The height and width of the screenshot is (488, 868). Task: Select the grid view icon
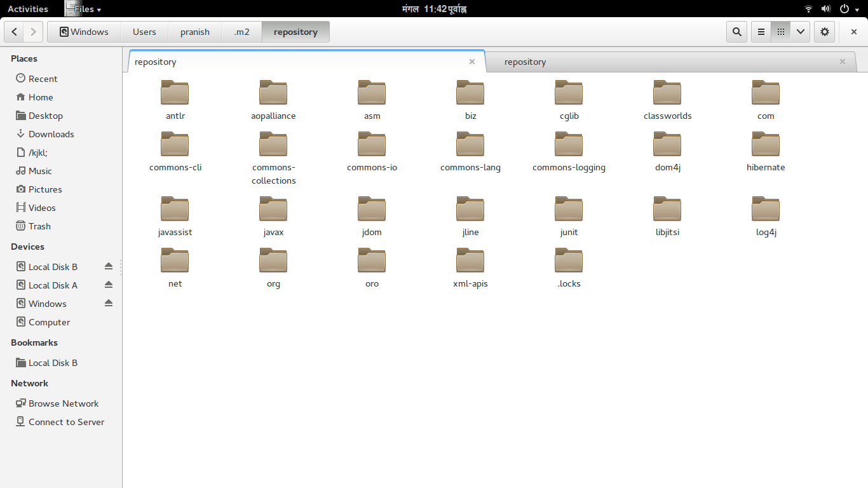780,31
